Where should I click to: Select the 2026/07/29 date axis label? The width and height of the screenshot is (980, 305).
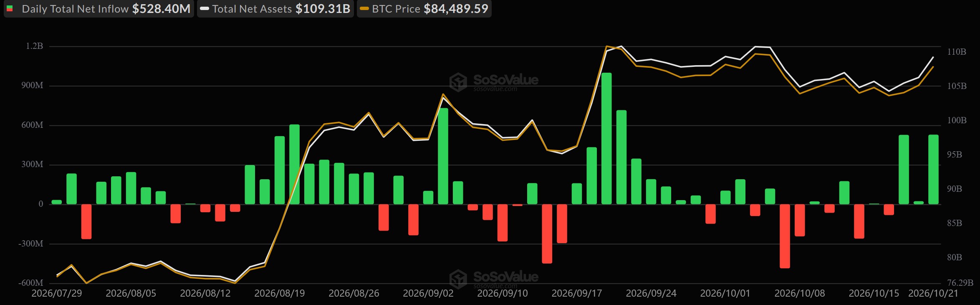57,293
